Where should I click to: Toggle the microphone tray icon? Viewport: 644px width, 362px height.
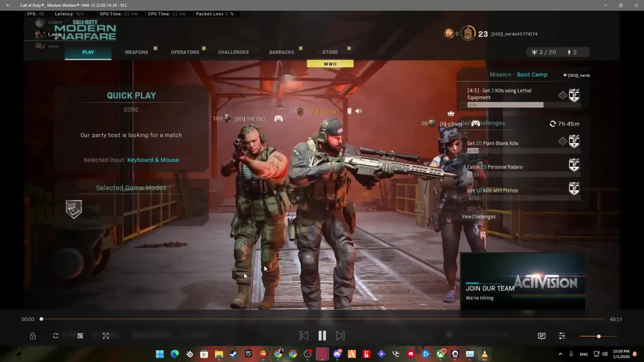[x=571, y=354]
